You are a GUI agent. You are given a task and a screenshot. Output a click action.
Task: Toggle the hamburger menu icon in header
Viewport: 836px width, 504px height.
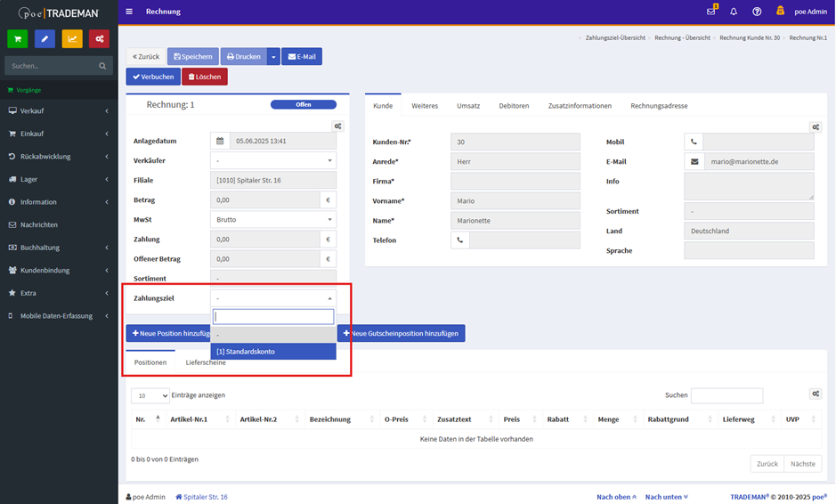129,12
